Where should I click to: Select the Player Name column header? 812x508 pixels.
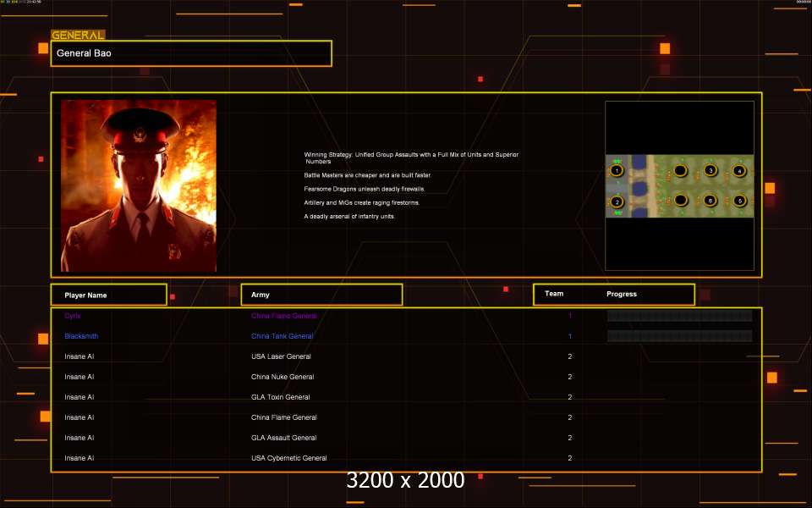[108, 295]
